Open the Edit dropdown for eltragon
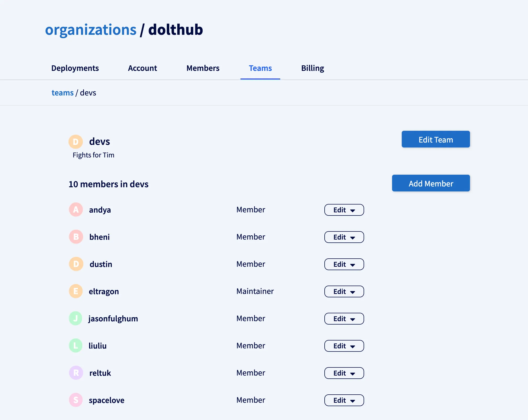The width and height of the screenshot is (528, 420). 344,291
